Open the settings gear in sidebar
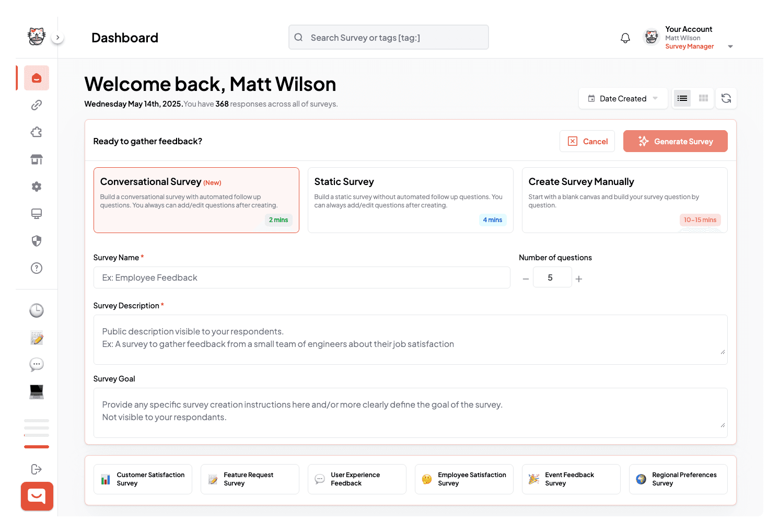779x532 pixels. (x=37, y=187)
